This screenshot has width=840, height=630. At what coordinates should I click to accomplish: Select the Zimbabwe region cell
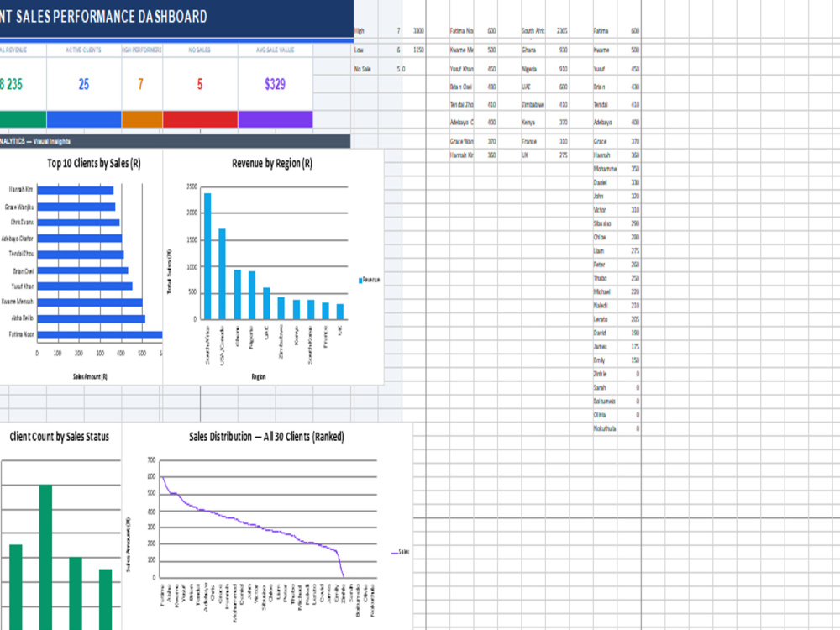533,104
